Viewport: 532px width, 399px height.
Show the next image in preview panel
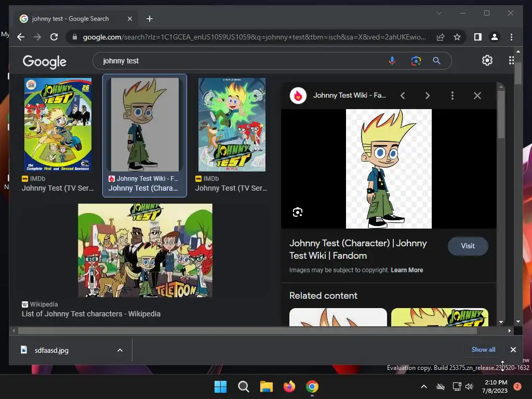[428, 96]
